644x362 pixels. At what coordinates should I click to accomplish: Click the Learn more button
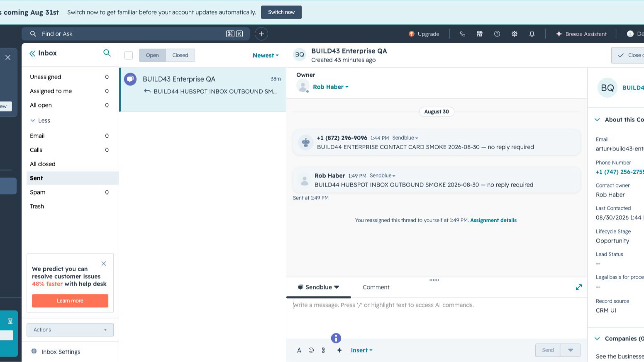[70, 301]
